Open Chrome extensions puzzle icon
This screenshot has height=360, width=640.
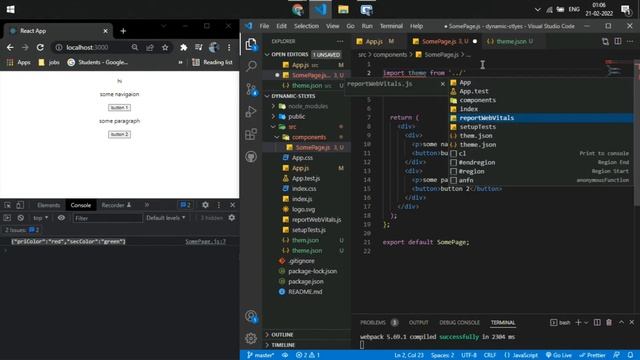(184, 47)
